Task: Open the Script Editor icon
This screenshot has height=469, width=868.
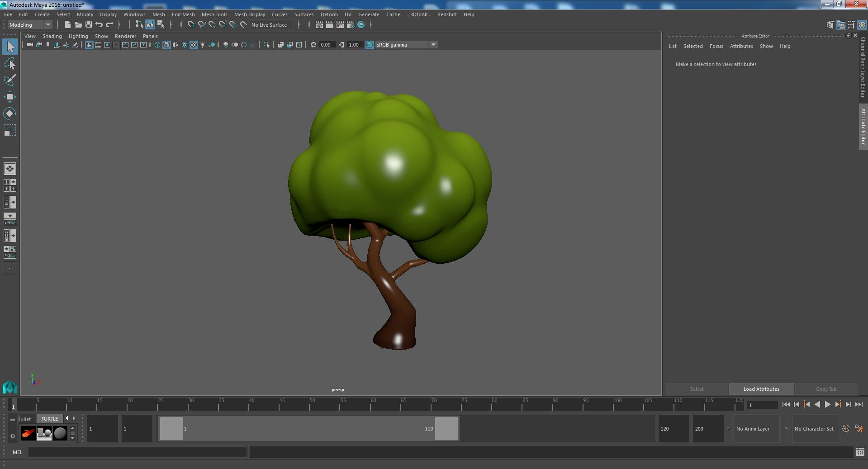Action: click(860, 452)
